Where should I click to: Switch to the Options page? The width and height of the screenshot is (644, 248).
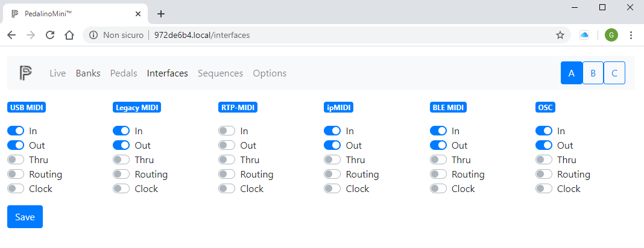point(270,73)
